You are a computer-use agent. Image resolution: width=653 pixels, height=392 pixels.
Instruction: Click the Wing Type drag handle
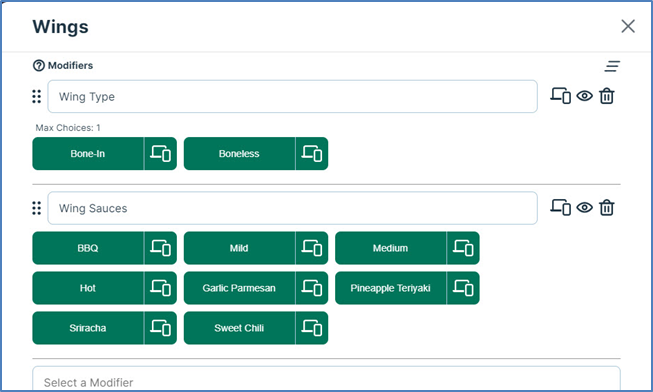(37, 96)
